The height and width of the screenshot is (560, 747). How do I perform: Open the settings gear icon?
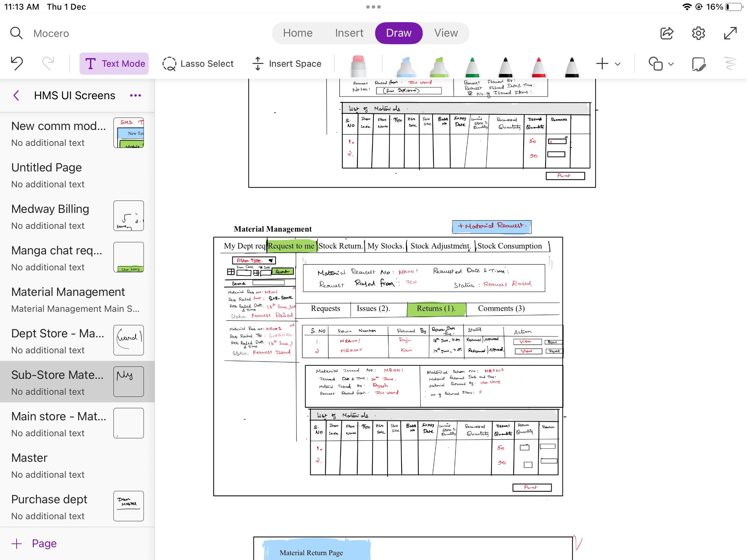pos(698,33)
